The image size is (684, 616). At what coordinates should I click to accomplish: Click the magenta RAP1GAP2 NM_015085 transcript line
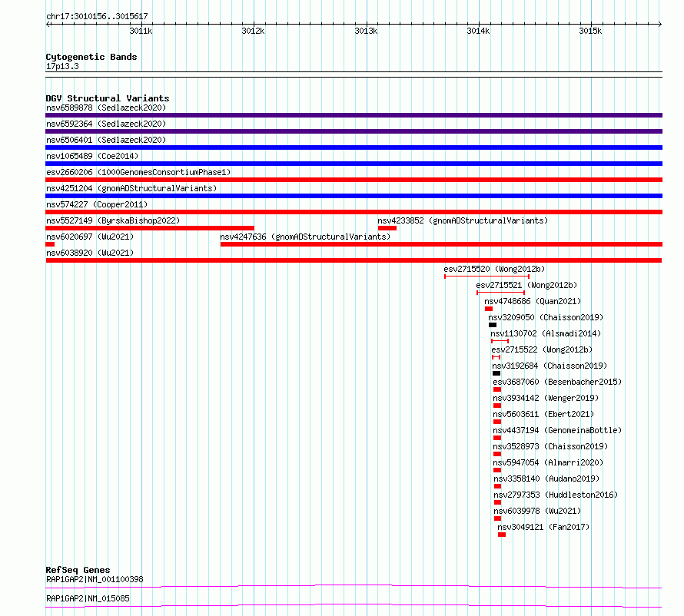point(354,605)
